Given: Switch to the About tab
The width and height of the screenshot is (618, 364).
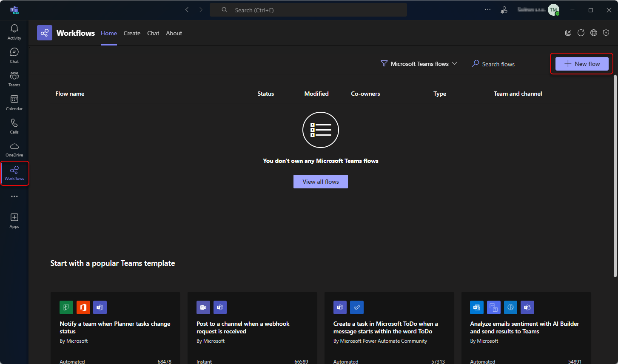Looking at the screenshot, I should coord(174,33).
